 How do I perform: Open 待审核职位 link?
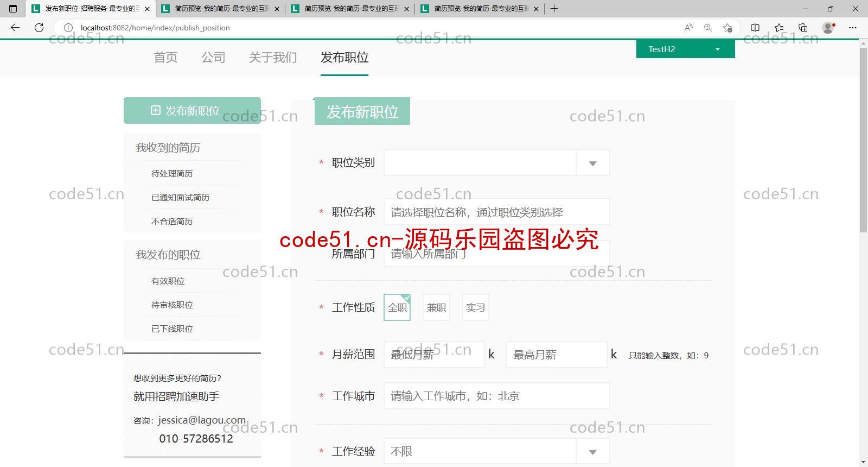point(172,305)
